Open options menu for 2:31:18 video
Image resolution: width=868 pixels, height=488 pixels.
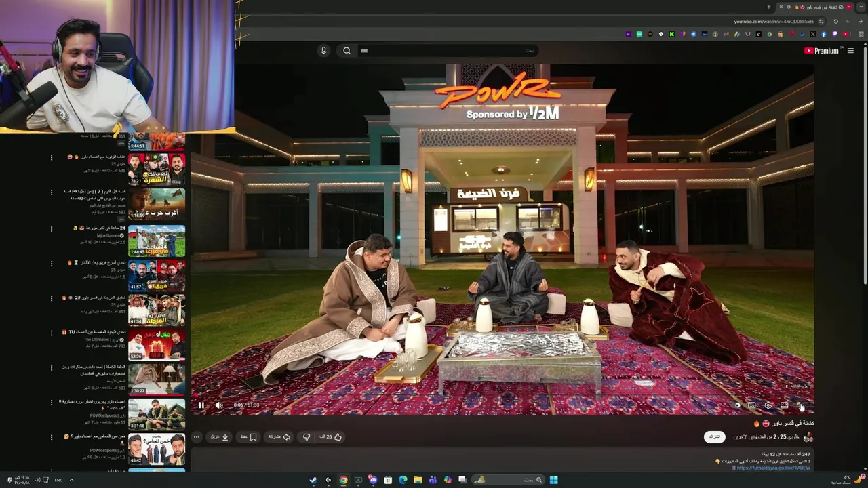click(52, 402)
